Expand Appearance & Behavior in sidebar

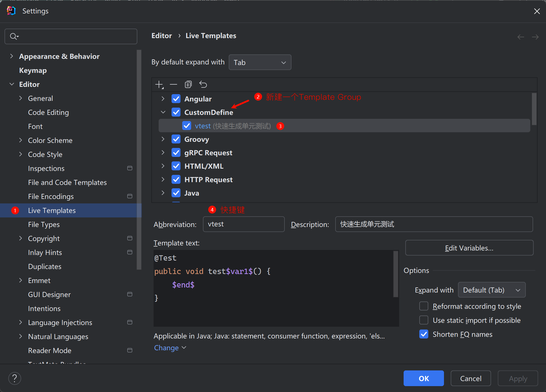tap(11, 56)
